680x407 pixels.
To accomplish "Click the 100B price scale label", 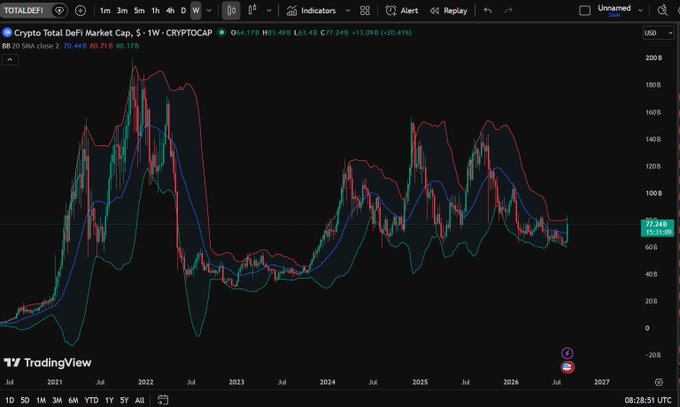I will pyautogui.click(x=654, y=193).
